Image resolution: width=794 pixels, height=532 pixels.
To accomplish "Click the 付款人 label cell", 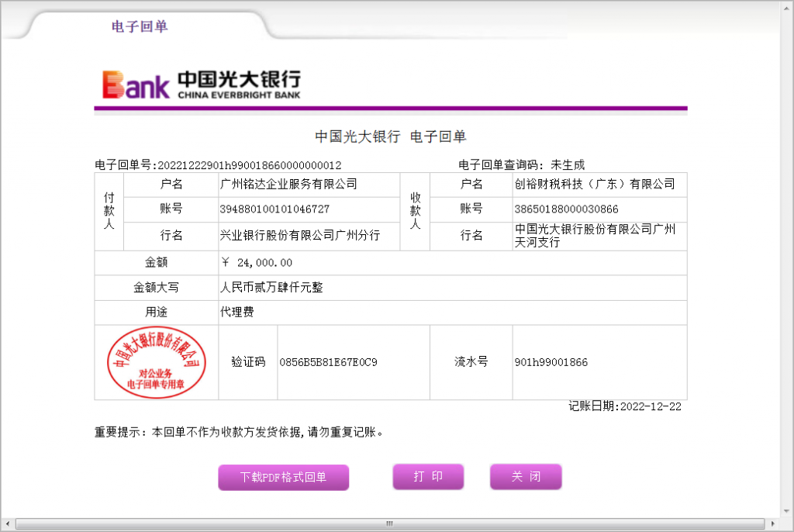I will [x=109, y=211].
